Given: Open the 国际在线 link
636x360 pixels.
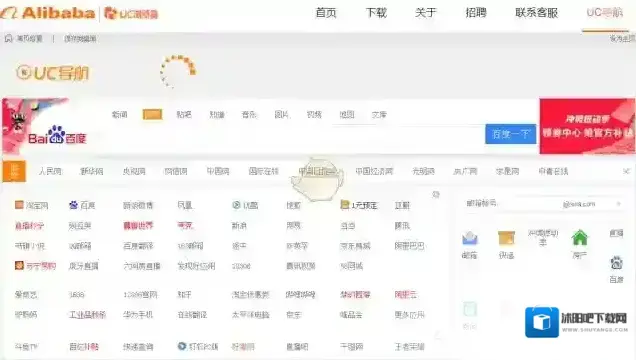Looking at the screenshot, I should coord(264,171).
